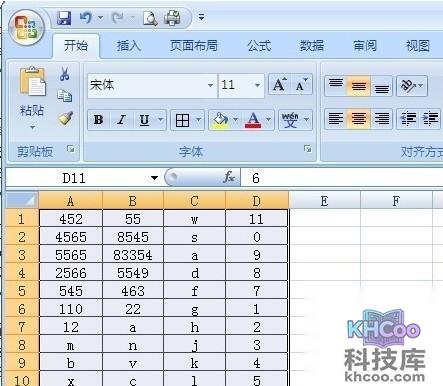Click the wén phonetic guide button
The image size is (443, 386).
click(290, 120)
